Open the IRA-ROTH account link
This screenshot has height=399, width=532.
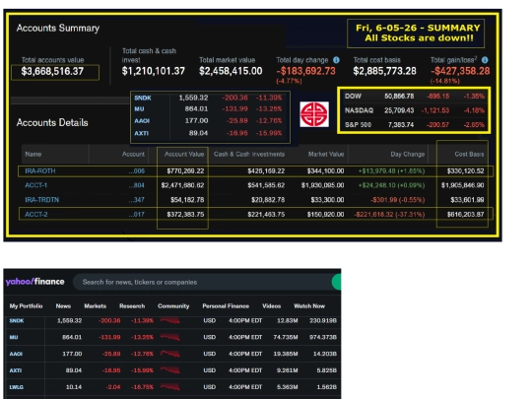point(40,171)
